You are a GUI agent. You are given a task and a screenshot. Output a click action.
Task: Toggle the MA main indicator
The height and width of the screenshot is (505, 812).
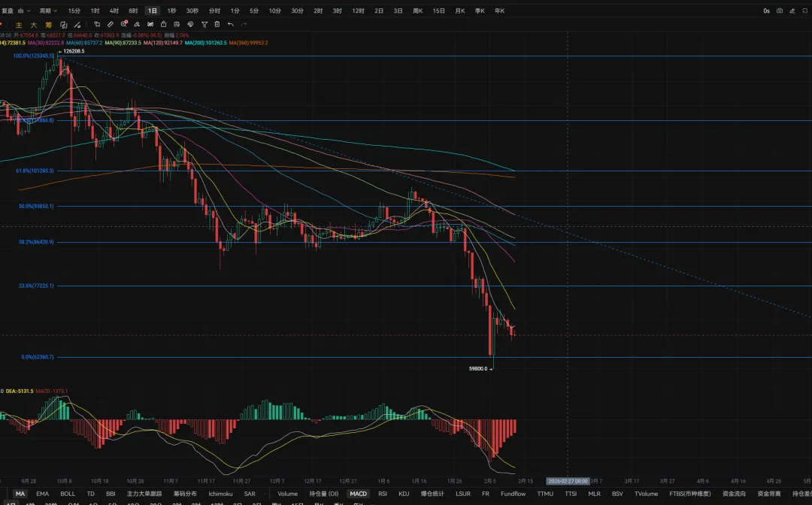20,494
